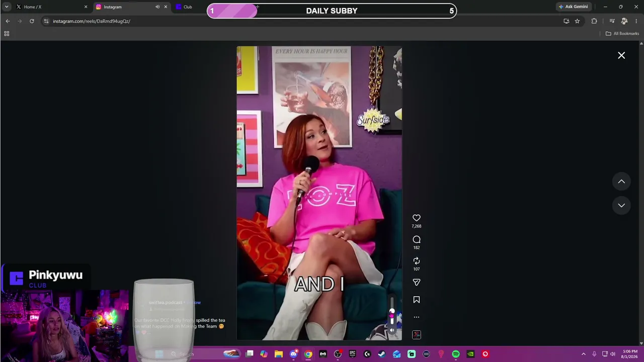Image resolution: width=644 pixels, height=362 pixels.
Task: Open taskbar speaker volume settings
Action: point(613,354)
